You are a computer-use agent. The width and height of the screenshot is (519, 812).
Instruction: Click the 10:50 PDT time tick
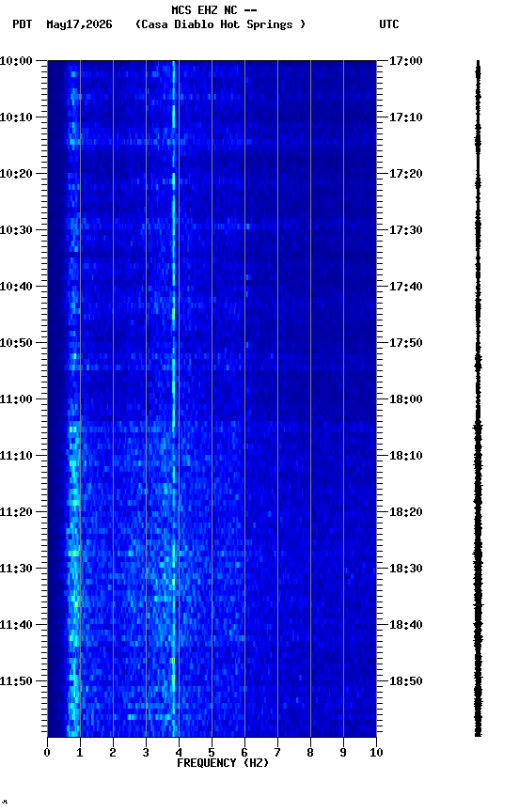coord(16,343)
